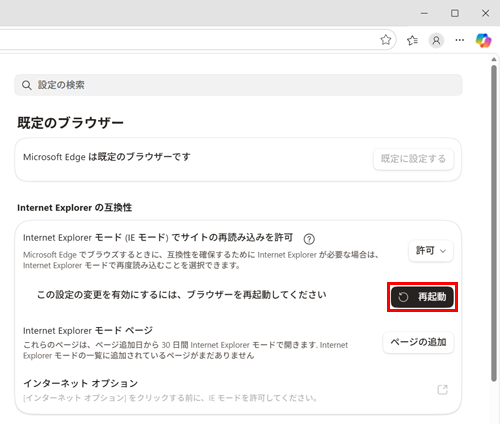Image resolution: width=500 pixels, height=424 pixels.
Task: Click the 既定のブラウザー heading
Action: 70,123
